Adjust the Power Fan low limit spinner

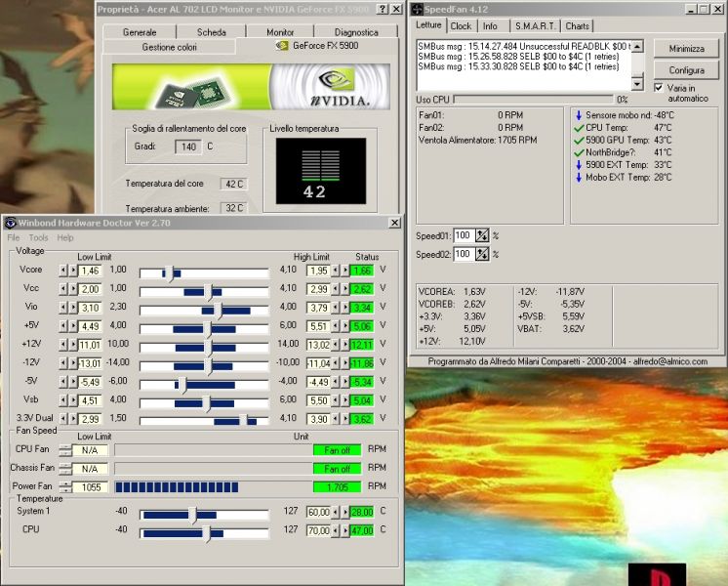pyautogui.click(x=66, y=487)
